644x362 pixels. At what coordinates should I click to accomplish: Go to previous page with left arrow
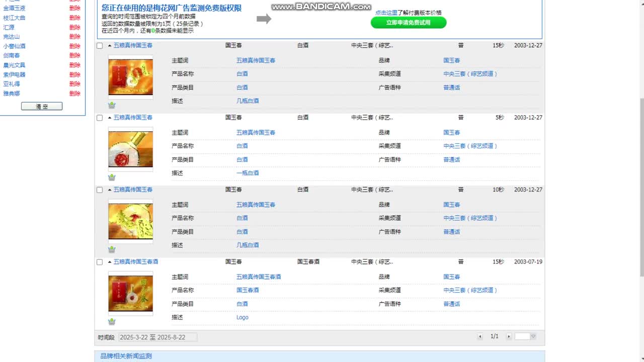click(480, 336)
